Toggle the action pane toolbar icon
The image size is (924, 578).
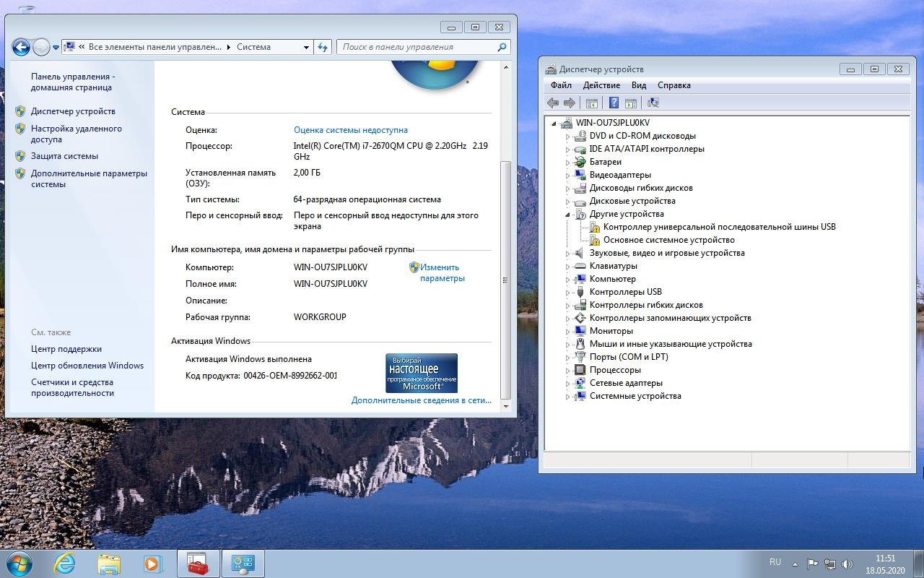coord(631,103)
